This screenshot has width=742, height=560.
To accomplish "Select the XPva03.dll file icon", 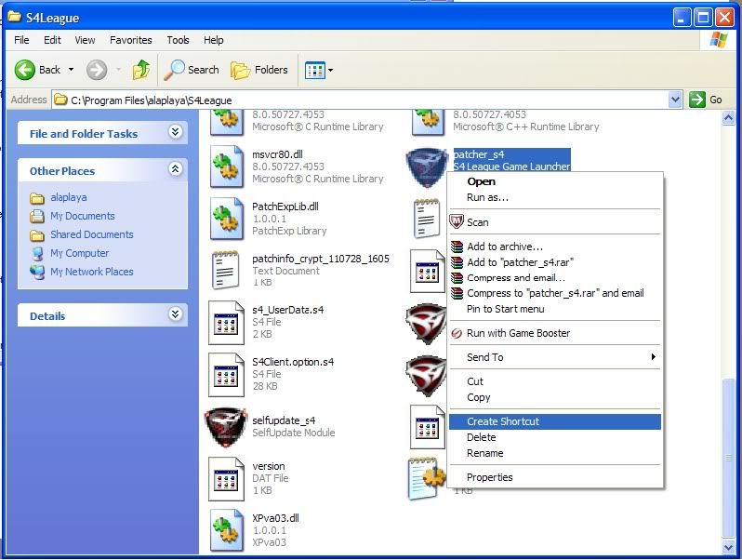I will (x=227, y=530).
